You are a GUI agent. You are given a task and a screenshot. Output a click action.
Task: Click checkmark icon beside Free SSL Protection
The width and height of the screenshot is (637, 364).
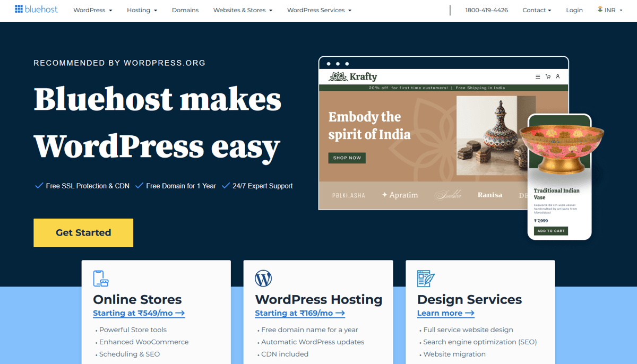(x=39, y=186)
